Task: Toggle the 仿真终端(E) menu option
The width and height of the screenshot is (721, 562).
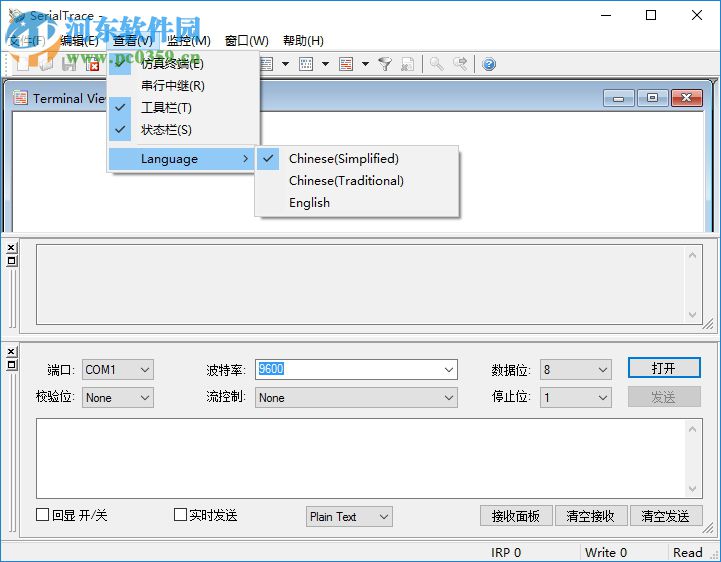Action: [183, 63]
